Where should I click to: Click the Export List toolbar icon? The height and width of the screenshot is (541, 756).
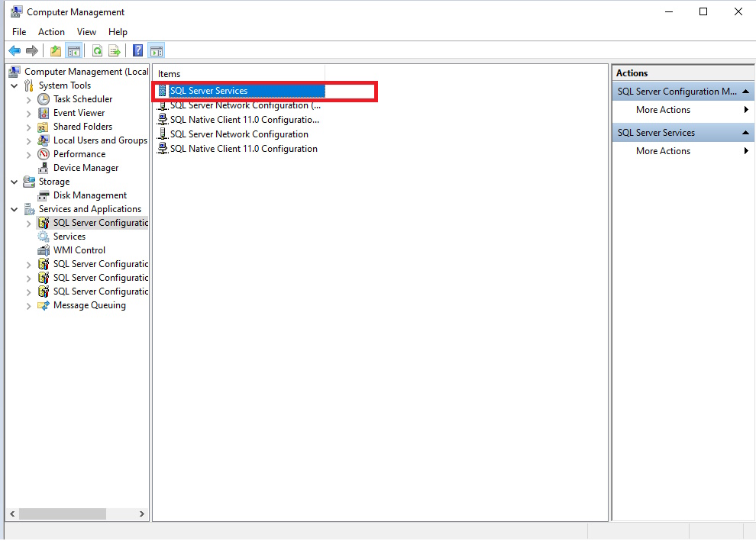(x=115, y=50)
